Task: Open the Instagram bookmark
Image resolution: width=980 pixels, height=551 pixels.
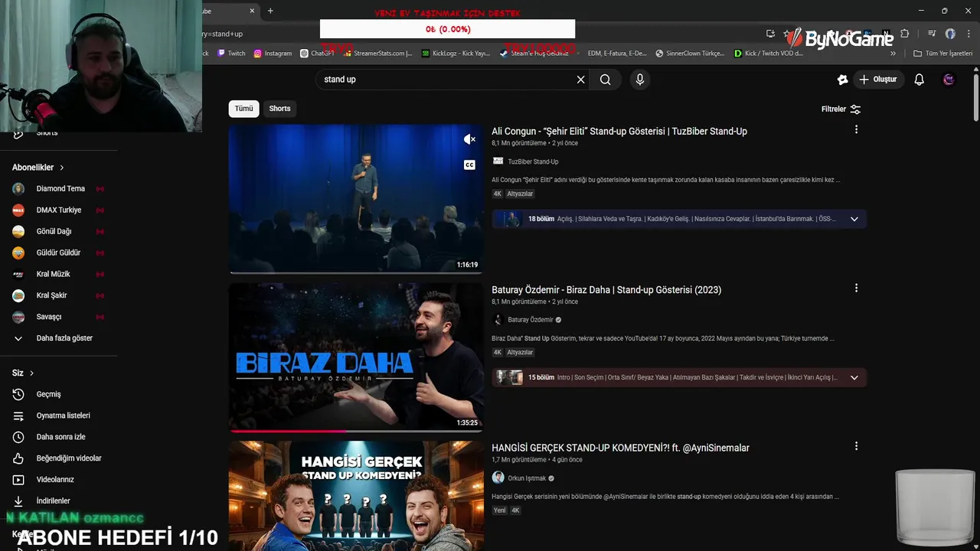Action: pyautogui.click(x=273, y=54)
